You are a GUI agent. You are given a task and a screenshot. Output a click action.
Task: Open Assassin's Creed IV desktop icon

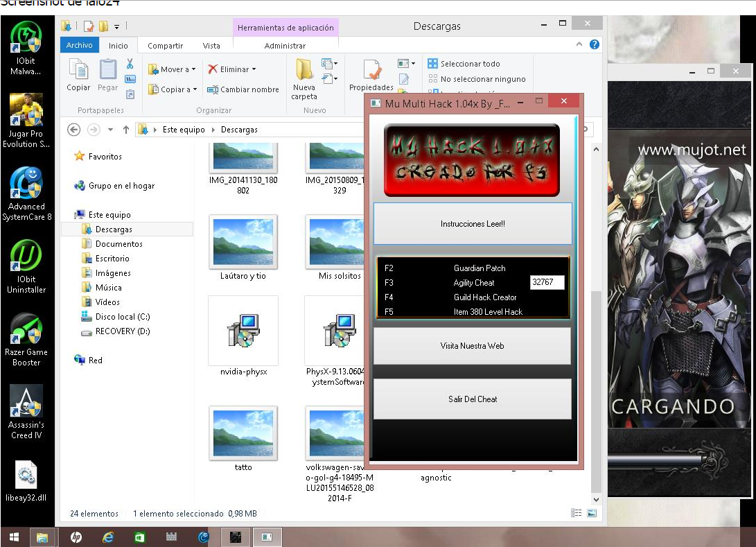click(x=26, y=402)
